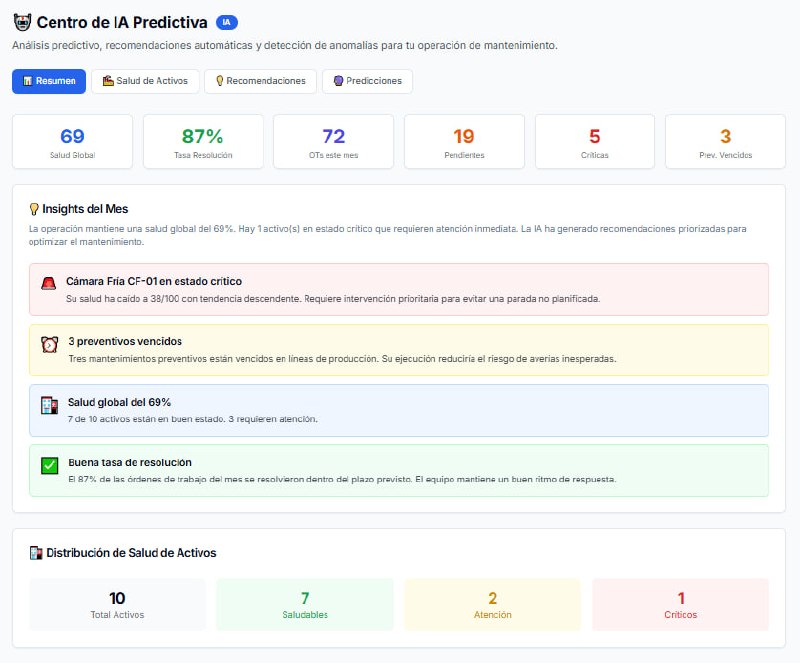Select the Críticas 5 card
This screenshot has width=800, height=663.
[x=595, y=141]
